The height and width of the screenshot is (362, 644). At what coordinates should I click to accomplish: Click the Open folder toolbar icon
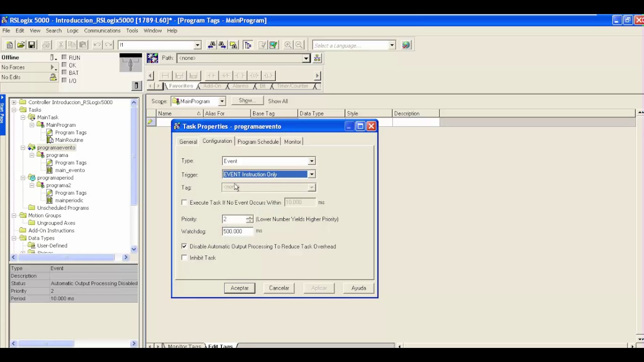21,45
